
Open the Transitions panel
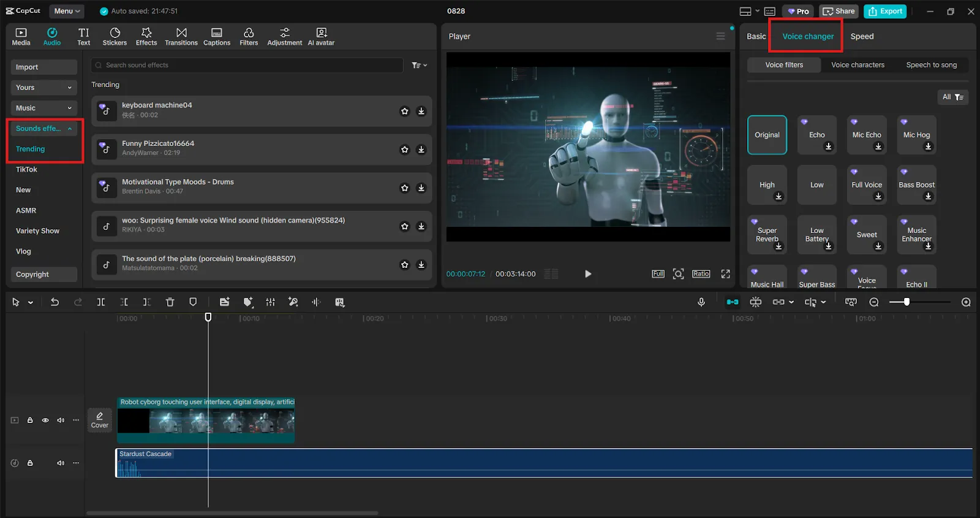(181, 37)
